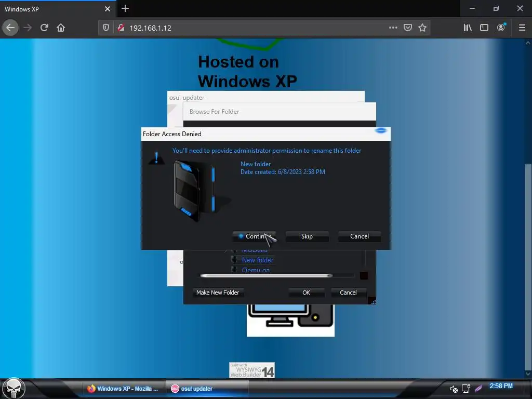Click 'Date created: 6/8/2023 2:58 PM' text
532x399 pixels.
click(283, 171)
